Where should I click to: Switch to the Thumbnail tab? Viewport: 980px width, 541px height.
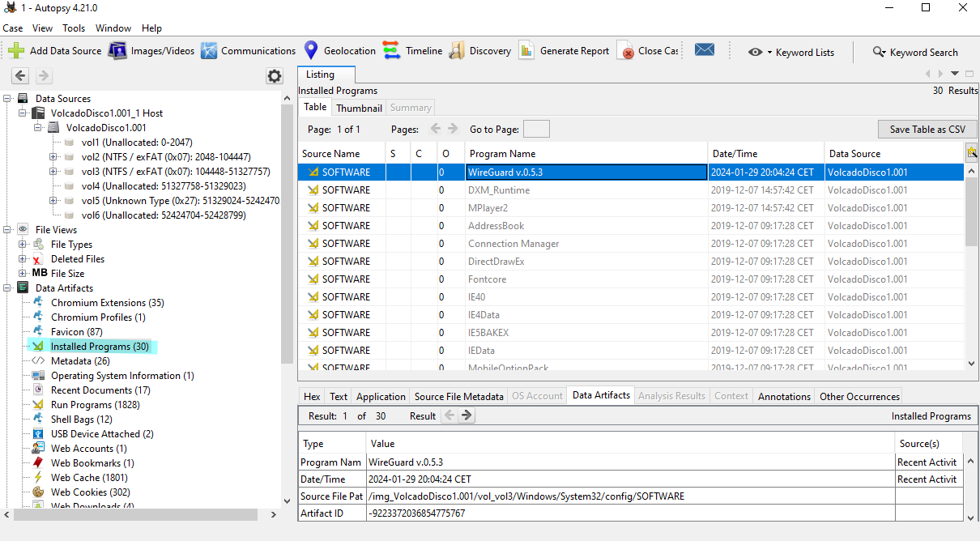click(359, 108)
